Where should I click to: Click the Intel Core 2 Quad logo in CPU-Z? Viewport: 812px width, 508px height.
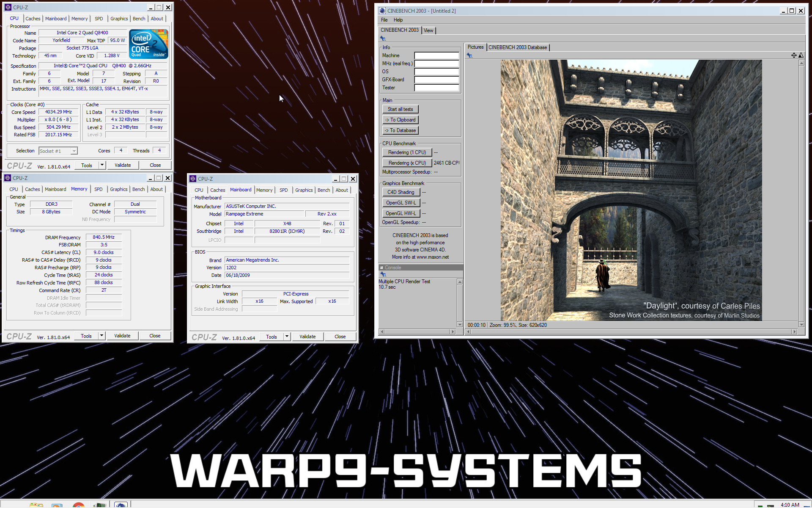(x=148, y=44)
